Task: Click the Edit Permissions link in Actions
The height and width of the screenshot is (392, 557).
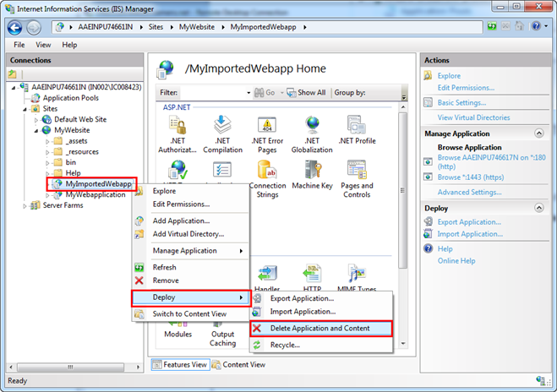Action: (x=466, y=88)
